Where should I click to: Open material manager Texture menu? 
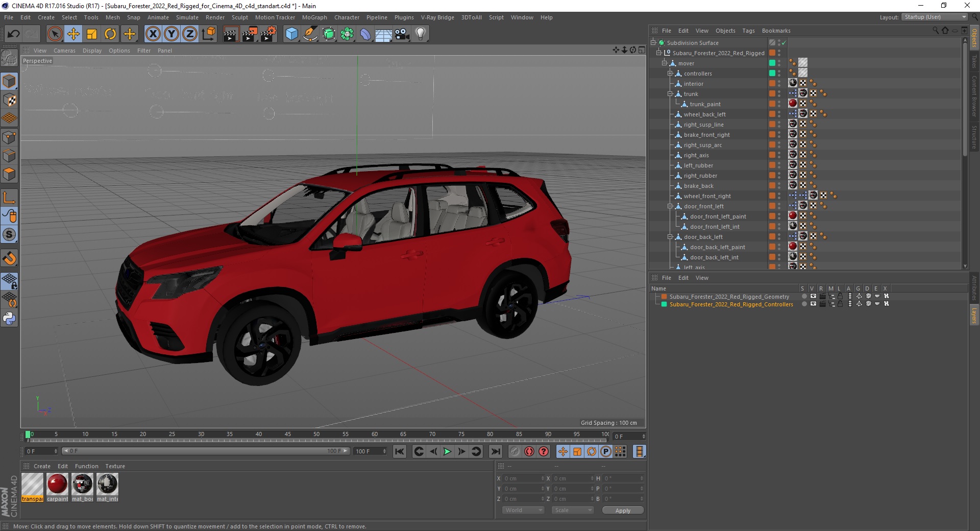(x=115, y=466)
